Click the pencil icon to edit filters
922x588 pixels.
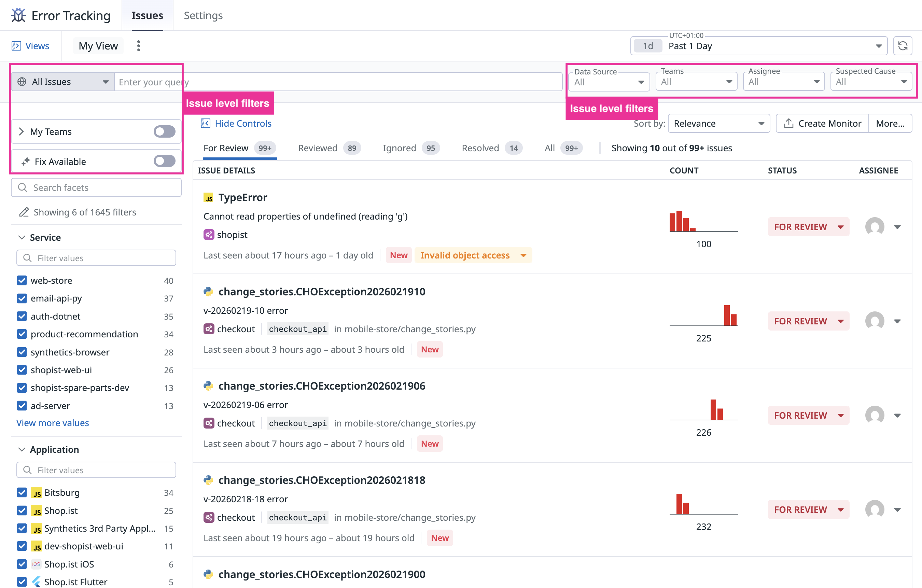(24, 212)
